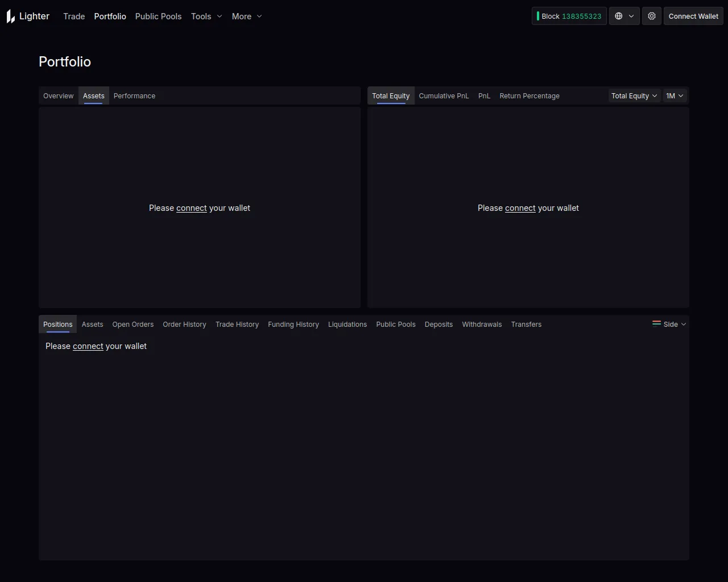
Task: Click the globe language icon
Action: point(619,16)
